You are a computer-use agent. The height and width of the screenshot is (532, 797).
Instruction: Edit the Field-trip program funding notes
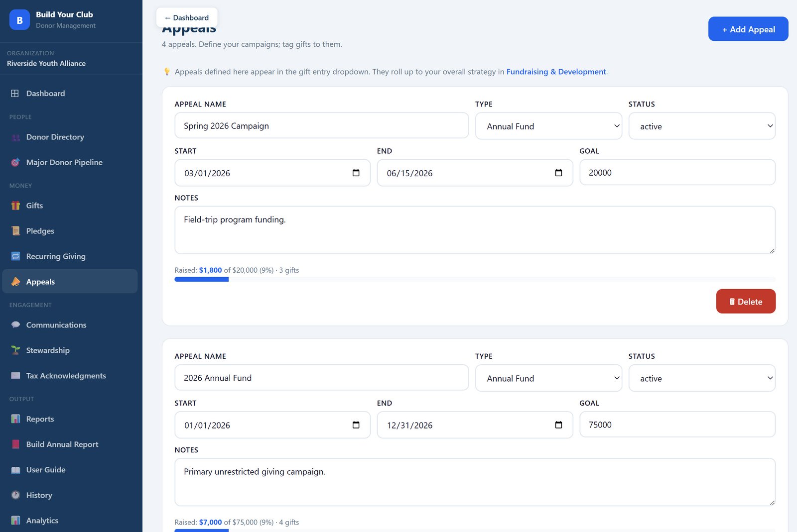(x=475, y=230)
